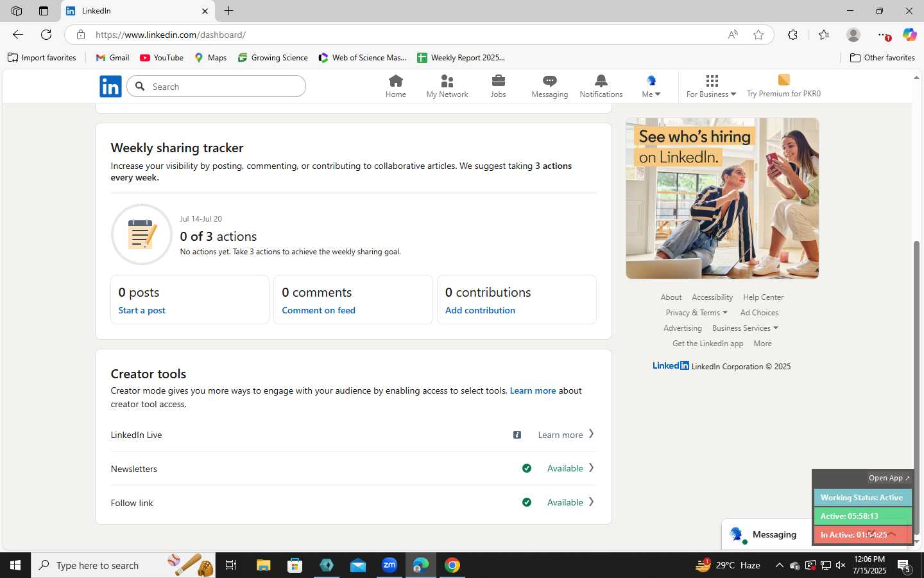Image resolution: width=924 pixels, height=578 pixels.
Task: Click Add contribution link
Action: tap(480, 310)
